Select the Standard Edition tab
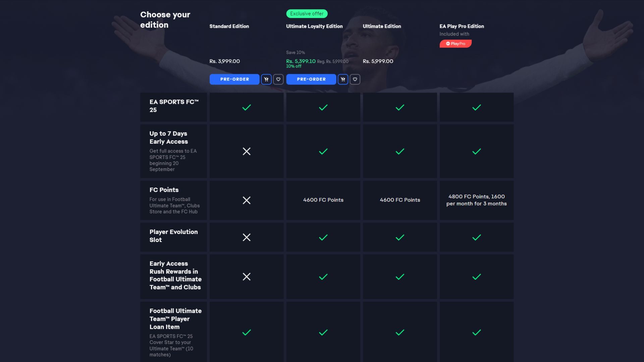This screenshot has height=362, width=644. [229, 26]
